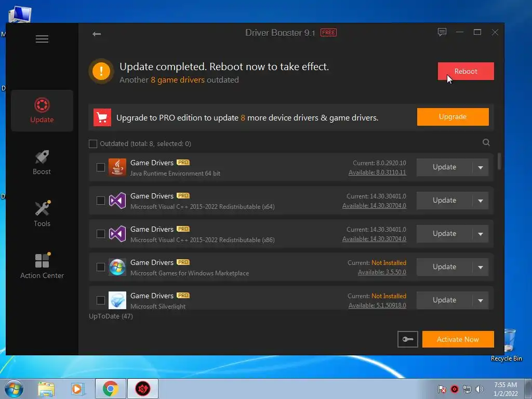Click the Show Desktop strip on taskbar

pyautogui.click(x=528, y=389)
